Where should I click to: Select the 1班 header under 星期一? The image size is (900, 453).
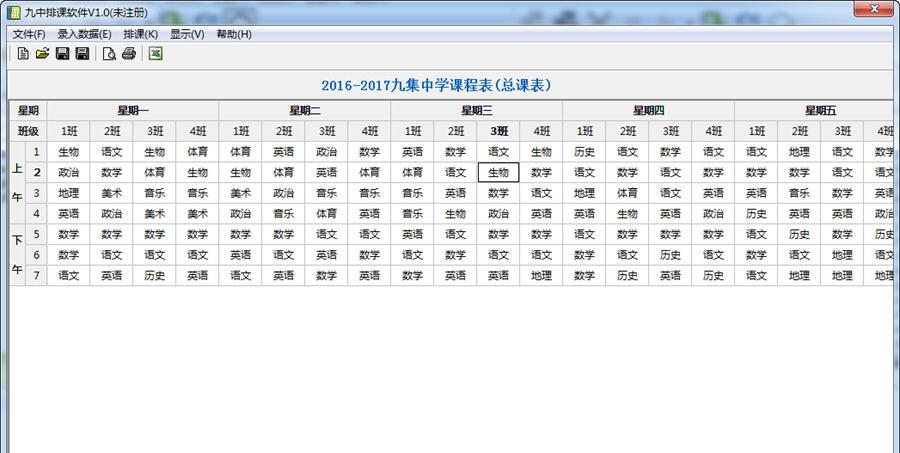68,131
